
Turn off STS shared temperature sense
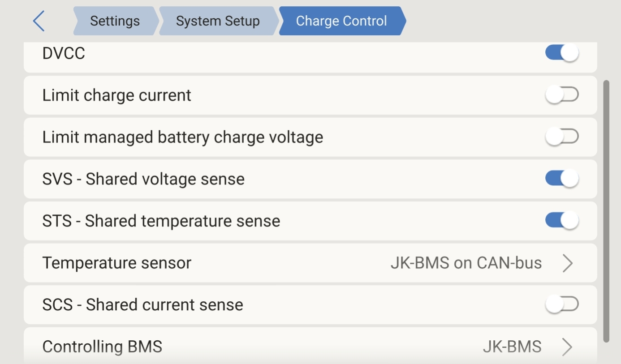(x=562, y=220)
